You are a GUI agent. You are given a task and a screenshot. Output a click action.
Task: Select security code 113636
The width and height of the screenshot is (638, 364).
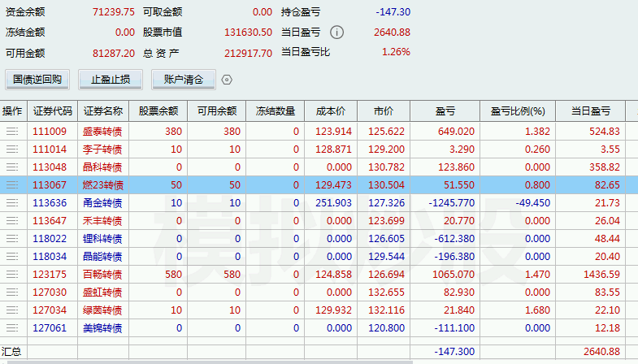50,203
